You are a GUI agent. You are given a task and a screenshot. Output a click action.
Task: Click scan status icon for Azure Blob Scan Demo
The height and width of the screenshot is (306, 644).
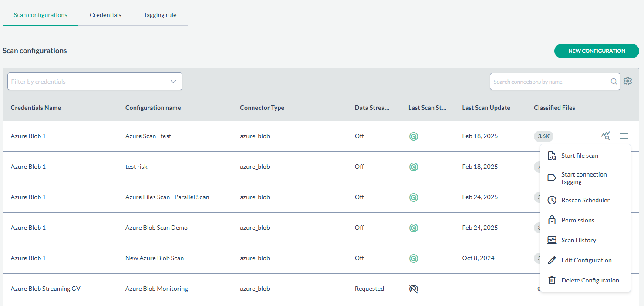point(414,228)
